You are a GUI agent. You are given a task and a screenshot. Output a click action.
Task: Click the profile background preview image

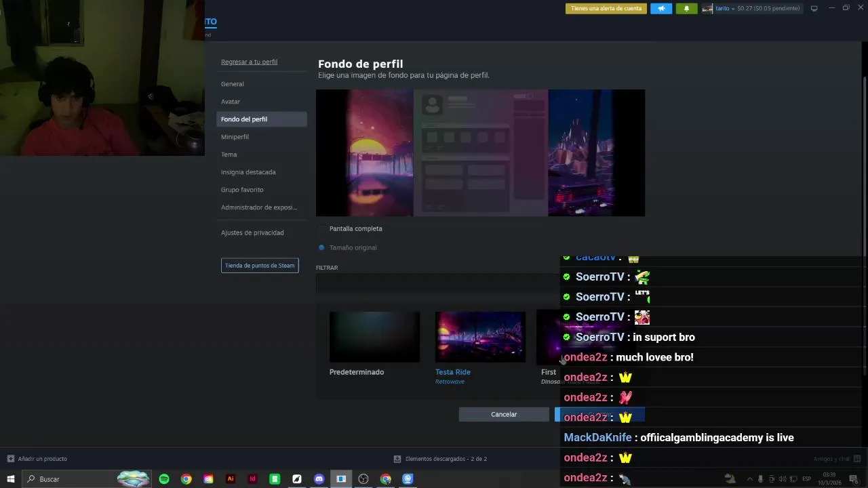(x=480, y=152)
